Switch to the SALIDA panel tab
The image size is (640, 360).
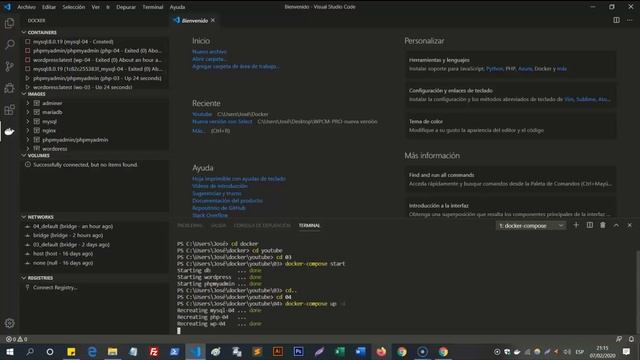click(x=218, y=225)
